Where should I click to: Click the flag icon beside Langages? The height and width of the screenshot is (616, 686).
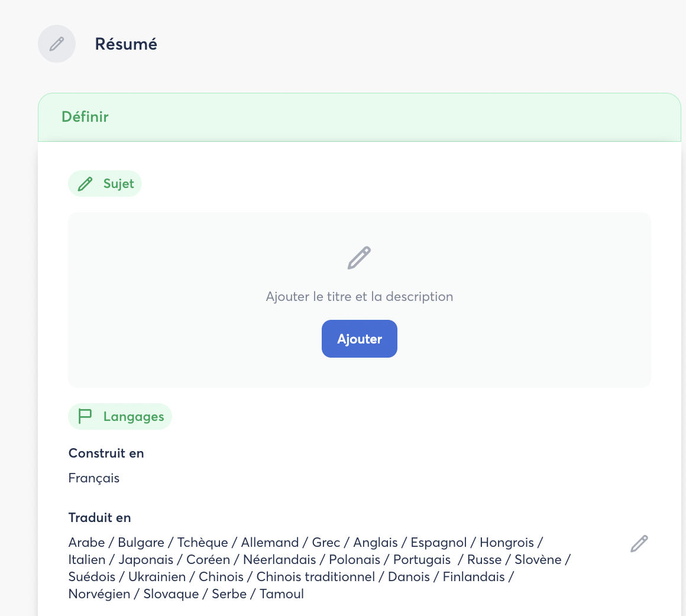tap(85, 416)
